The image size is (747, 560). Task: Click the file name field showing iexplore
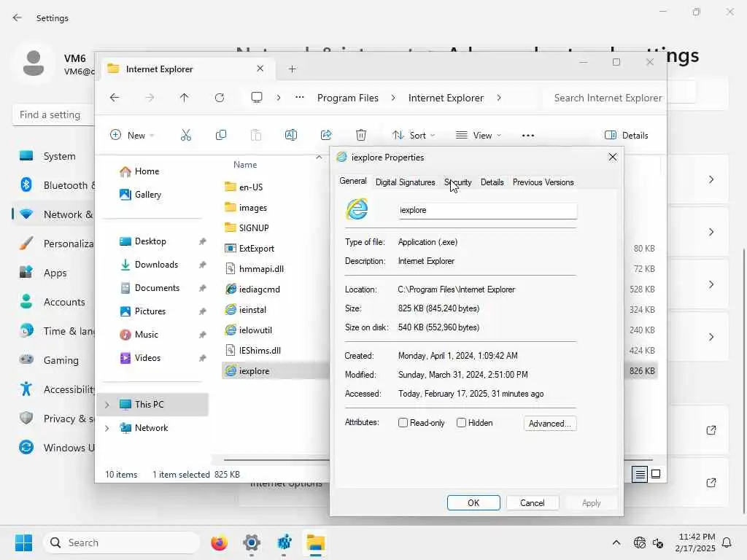[x=488, y=210]
